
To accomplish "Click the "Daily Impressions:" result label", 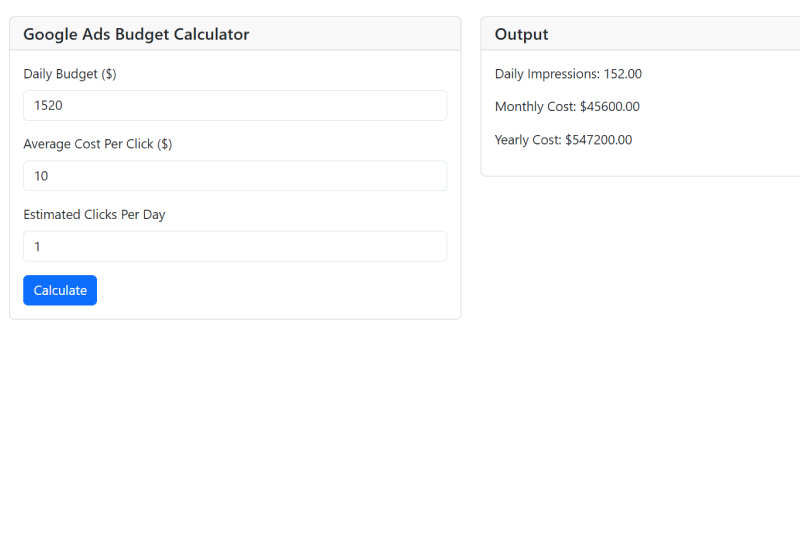I will (x=547, y=74).
